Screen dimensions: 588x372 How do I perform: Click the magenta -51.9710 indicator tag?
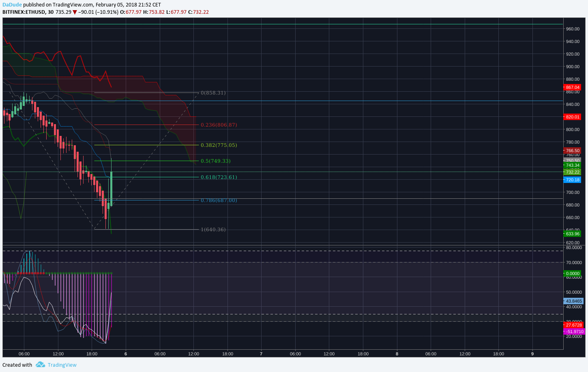[x=574, y=331]
